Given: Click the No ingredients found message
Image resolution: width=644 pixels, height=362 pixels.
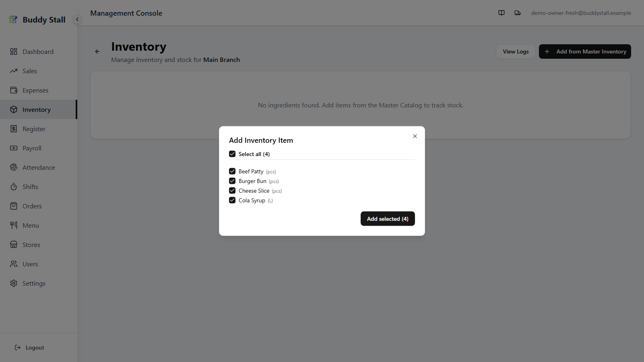Looking at the screenshot, I should (x=361, y=105).
